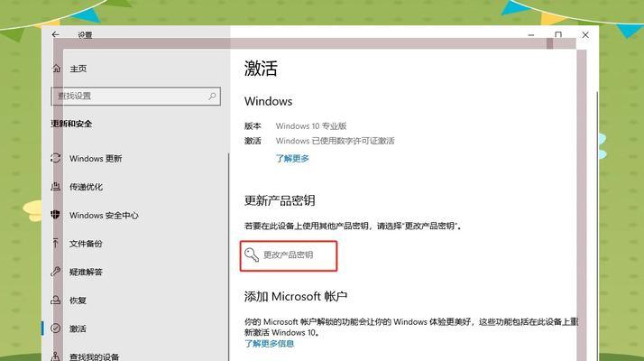
Task: Click the key icon beside 更改产品密钥
Action: click(252, 255)
